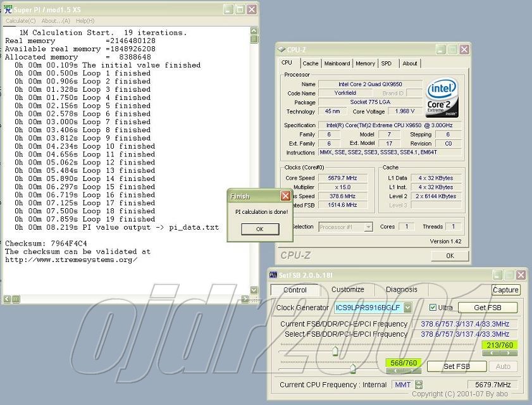This screenshot has height=405, width=532.
Task: Close the Finish dialog with X
Action: pos(286,196)
